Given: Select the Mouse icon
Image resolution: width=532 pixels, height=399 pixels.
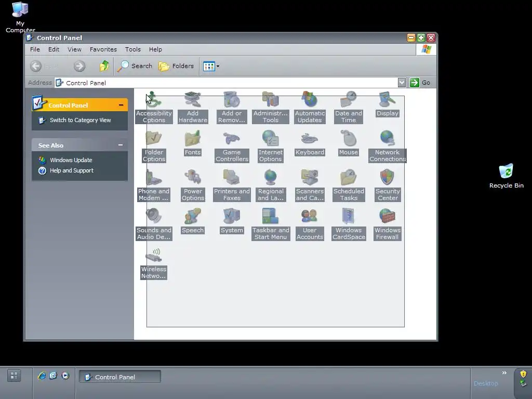Looking at the screenshot, I should 349,143.
